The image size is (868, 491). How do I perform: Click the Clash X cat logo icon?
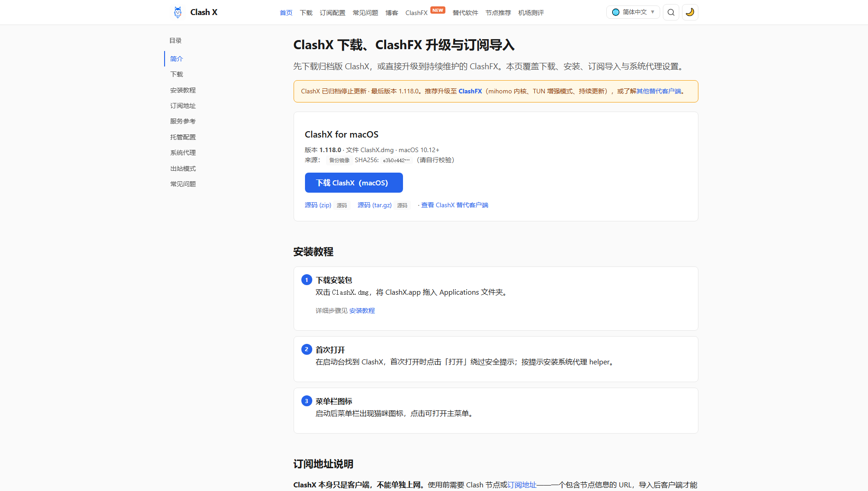click(x=178, y=12)
